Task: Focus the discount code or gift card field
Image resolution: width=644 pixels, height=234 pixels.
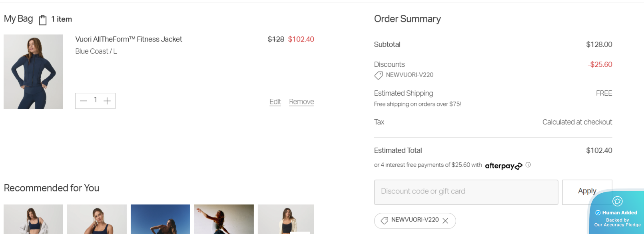Action: point(466,192)
